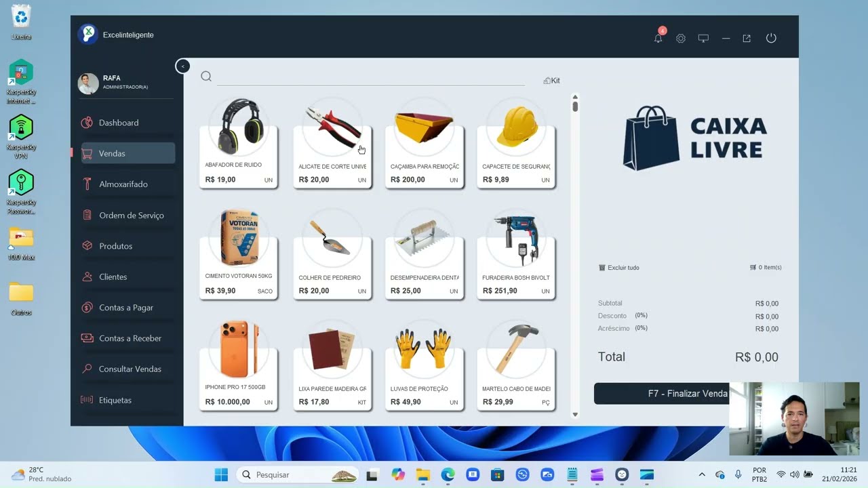Screen dimensions: 868x488
Task: Click the Clientes person icon
Action: (x=87, y=277)
